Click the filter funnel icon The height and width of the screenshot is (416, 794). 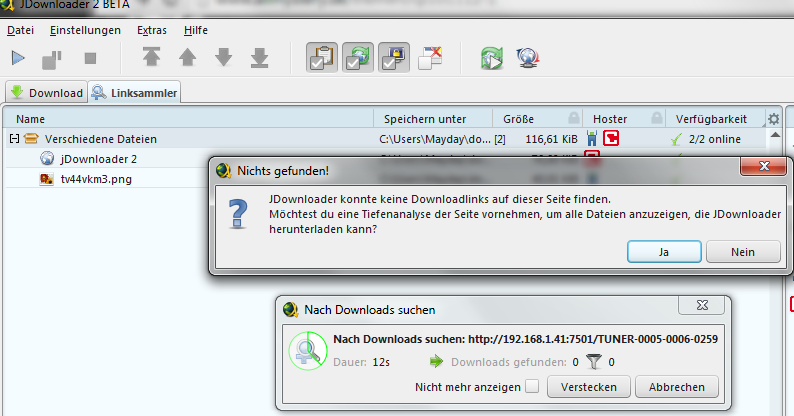[x=593, y=362]
